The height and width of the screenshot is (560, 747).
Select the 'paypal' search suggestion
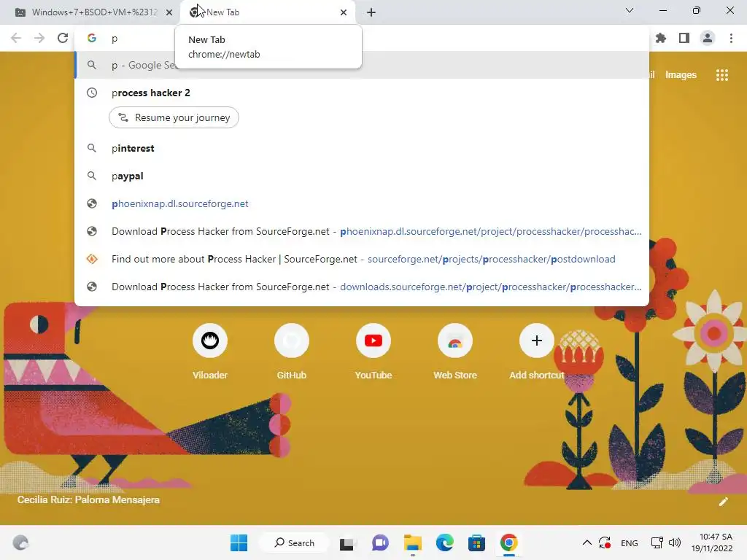[x=362, y=176]
